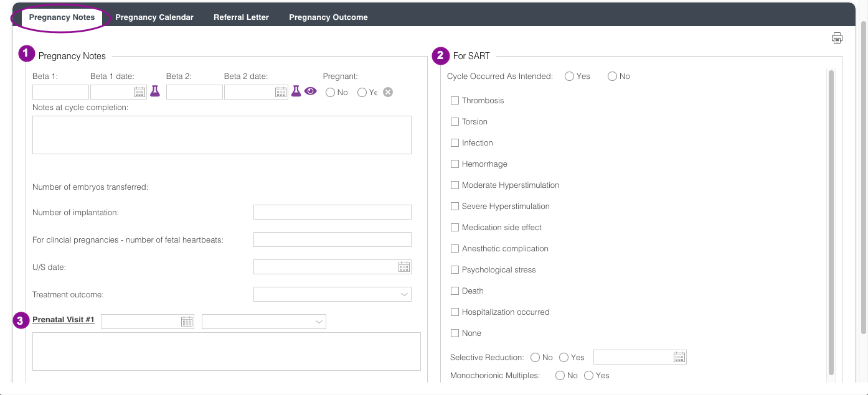
Task: Open U/S date calendar picker
Action: [404, 267]
